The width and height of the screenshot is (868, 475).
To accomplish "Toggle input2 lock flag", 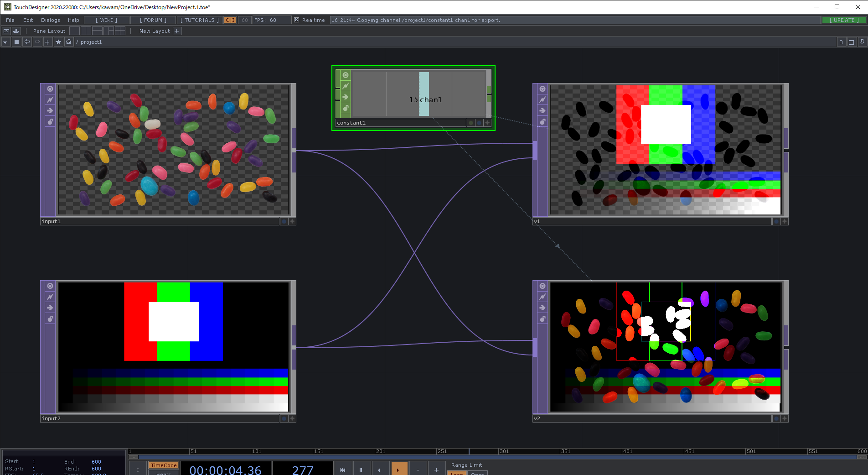I will click(50, 319).
